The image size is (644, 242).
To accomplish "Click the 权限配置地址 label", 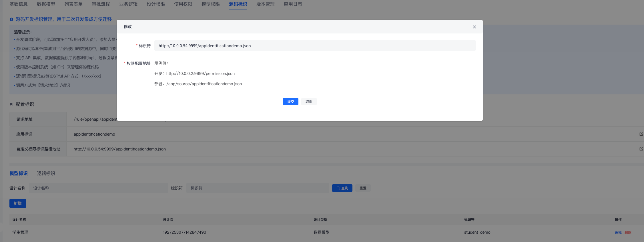I will 139,63.
